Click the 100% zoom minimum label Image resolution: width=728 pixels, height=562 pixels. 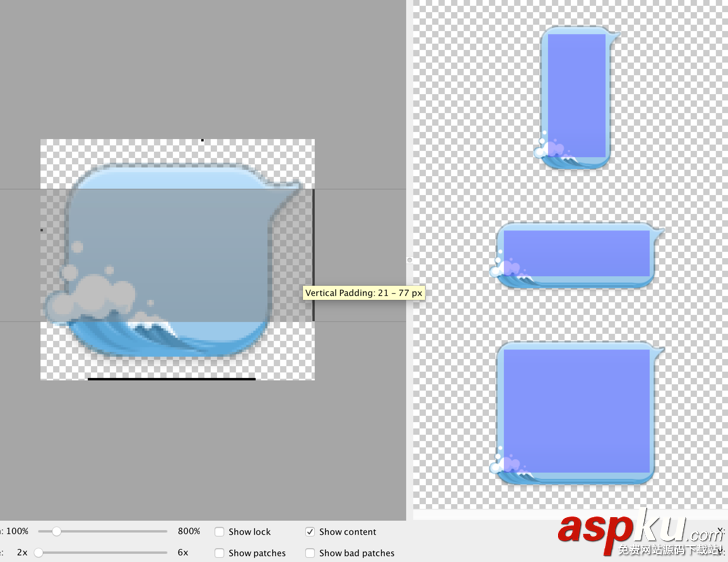[17, 531]
